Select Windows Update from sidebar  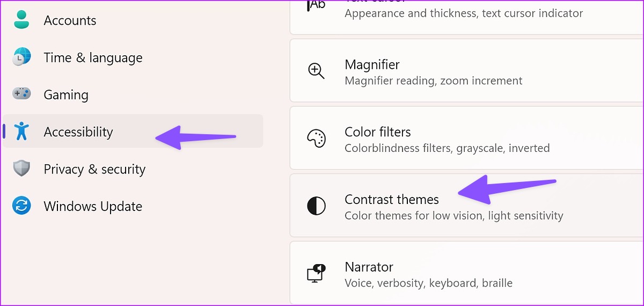point(133,206)
